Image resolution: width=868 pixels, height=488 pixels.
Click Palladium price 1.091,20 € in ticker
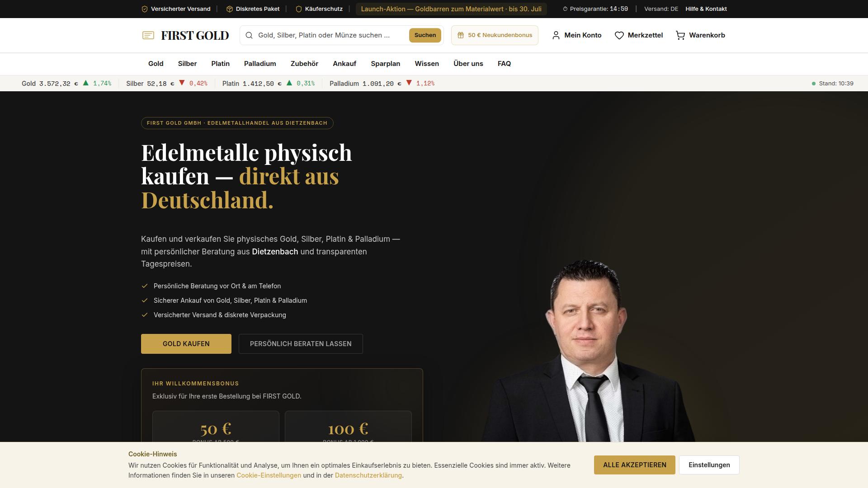(x=382, y=84)
